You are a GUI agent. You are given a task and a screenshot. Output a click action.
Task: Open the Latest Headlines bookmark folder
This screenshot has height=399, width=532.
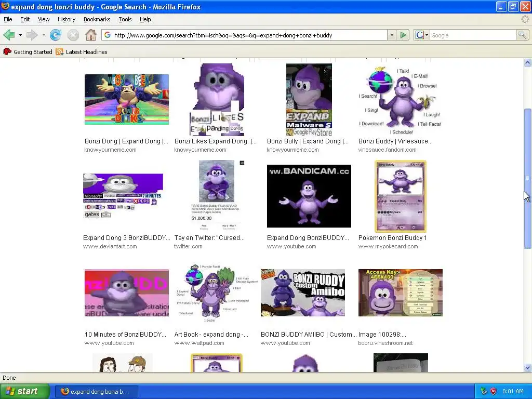[x=82, y=51]
